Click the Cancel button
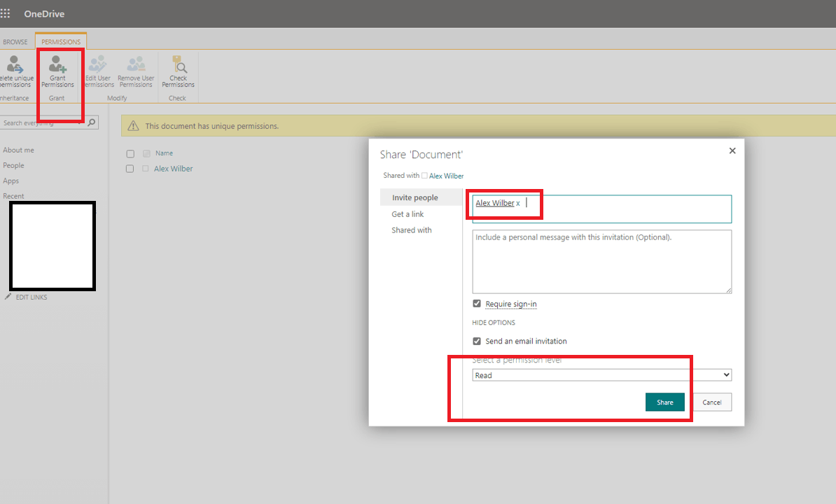Screen dimensions: 836x504 pos(712,402)
